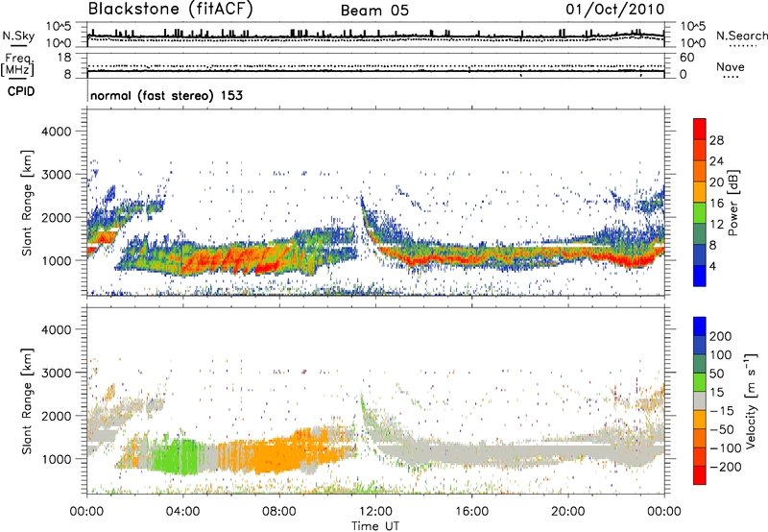The height and width of the screenshot is (532, 768).
Task: Click the 'Blackstone (fitACF)' title text
Action: point(171,10)
